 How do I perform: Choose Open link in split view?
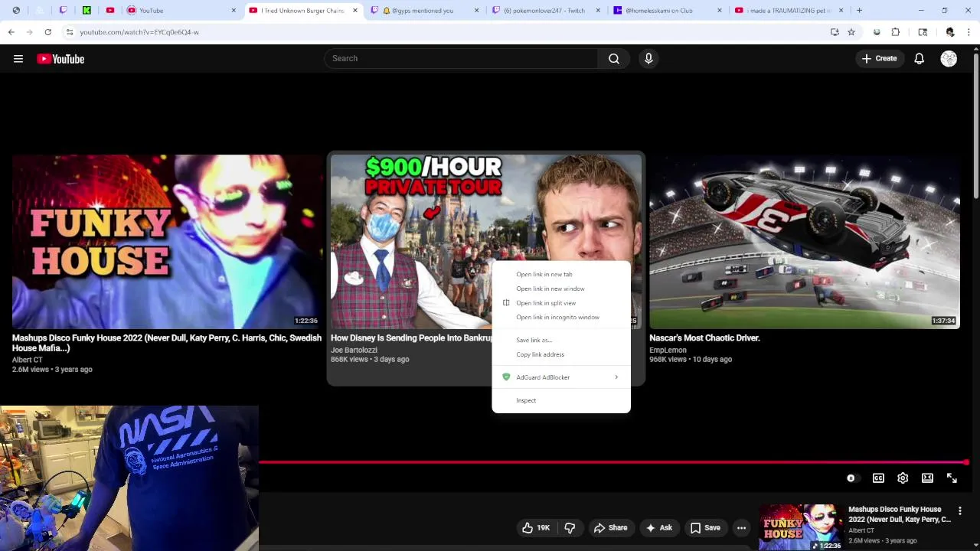tap(560, 303)
